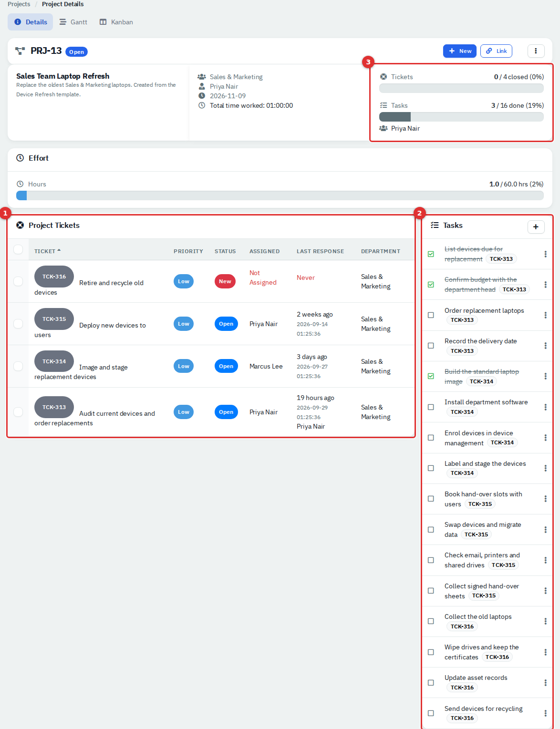Click the Tasks done progress bar
Screen dimensions: 560x729
(x=461, y=117)
